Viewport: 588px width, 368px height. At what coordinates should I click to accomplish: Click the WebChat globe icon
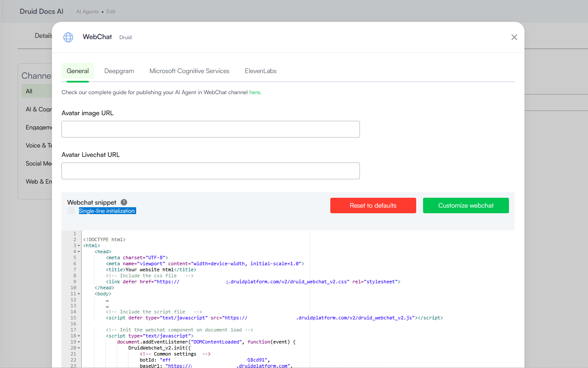coord(68,37)
